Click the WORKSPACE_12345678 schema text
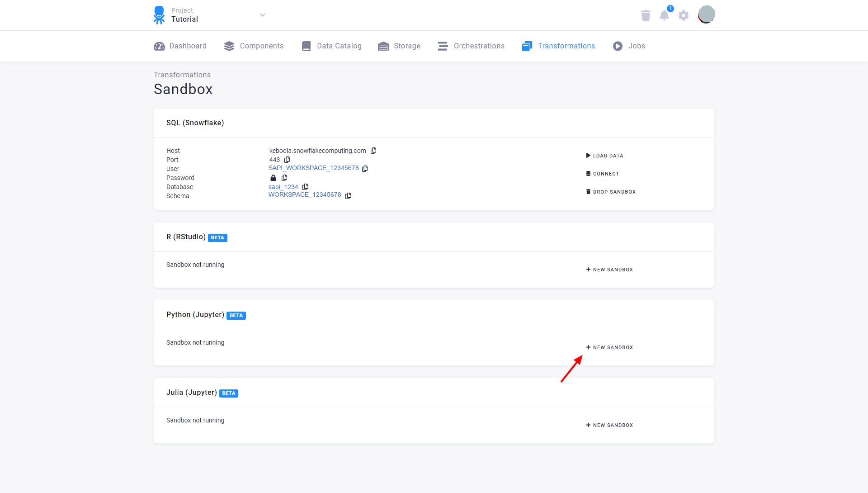 click(x=305, y=194)
